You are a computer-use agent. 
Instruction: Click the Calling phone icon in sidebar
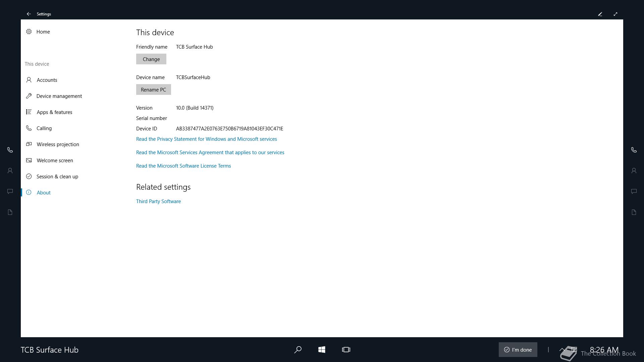[x=29, y=128]
